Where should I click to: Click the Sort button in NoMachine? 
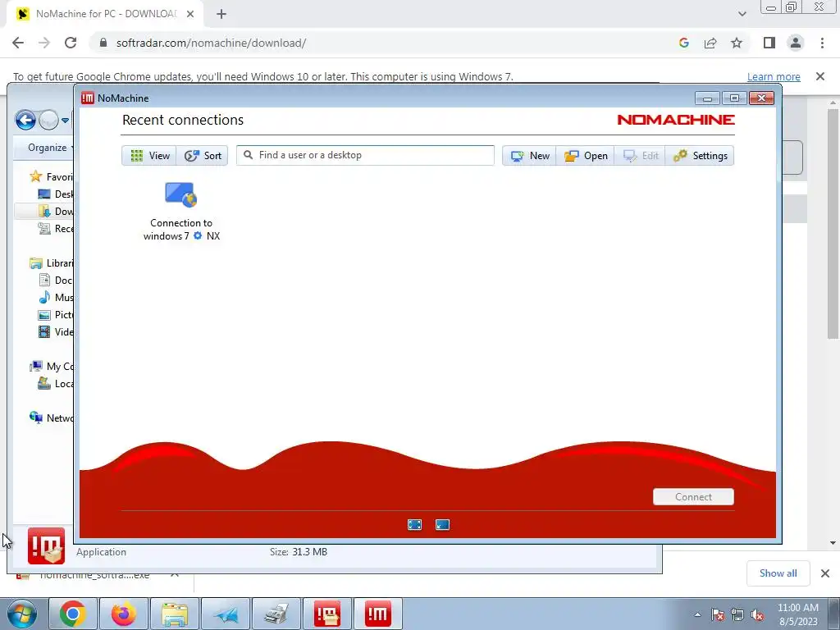coord(203,155)
